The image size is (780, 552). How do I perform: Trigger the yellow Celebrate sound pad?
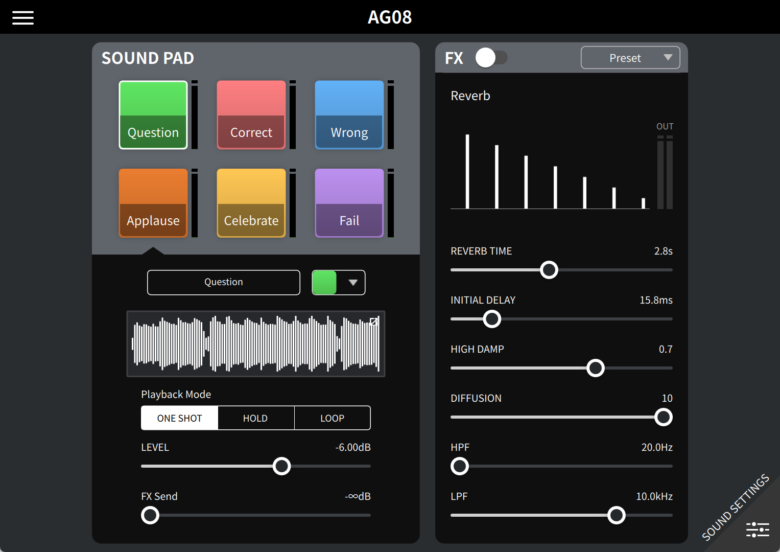[x=251, y=203]
